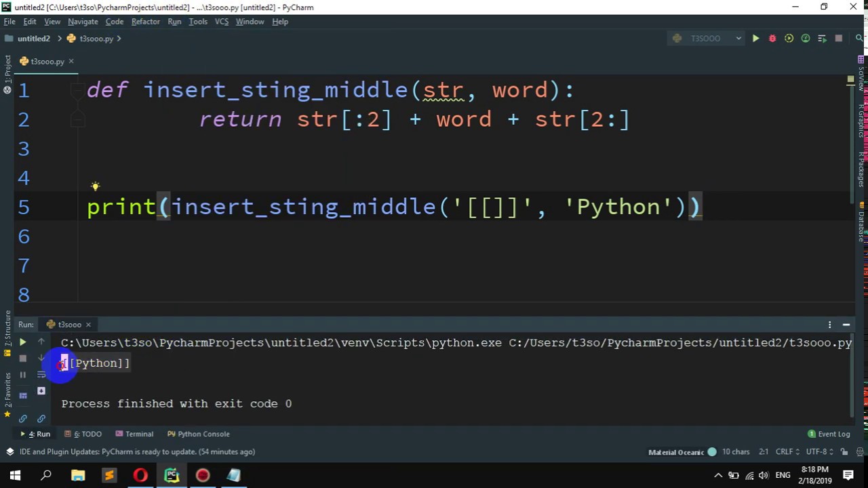Open the Python Console tool tab
Viewport: 868px width, 488px height.
(199, 434)
